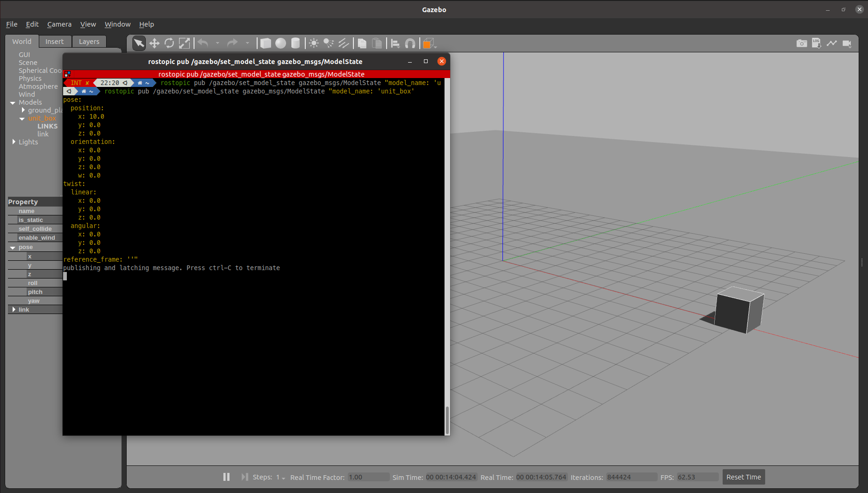Click the self_collide property row
This screenshot has height=493, width=868.
tap(35, 229)
